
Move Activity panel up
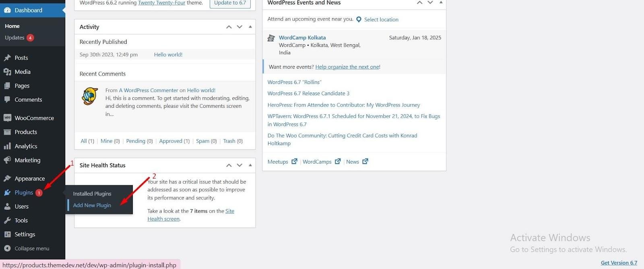pyautogui.click(x=229, y=27)
